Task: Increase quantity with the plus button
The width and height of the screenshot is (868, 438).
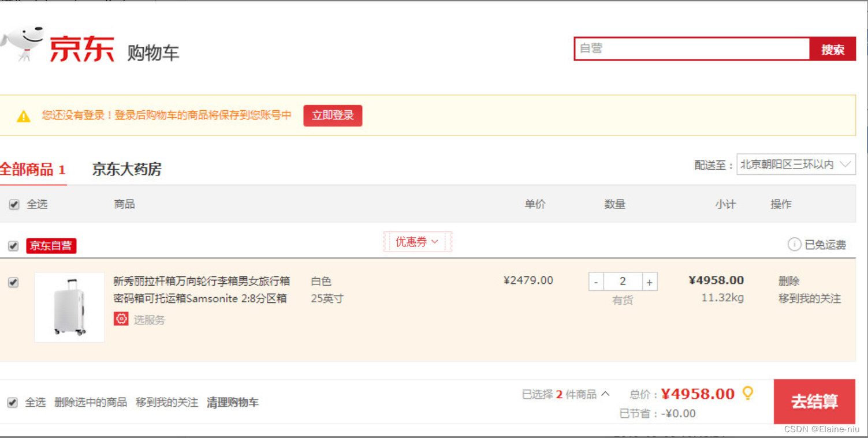Action: pos(650,282)
